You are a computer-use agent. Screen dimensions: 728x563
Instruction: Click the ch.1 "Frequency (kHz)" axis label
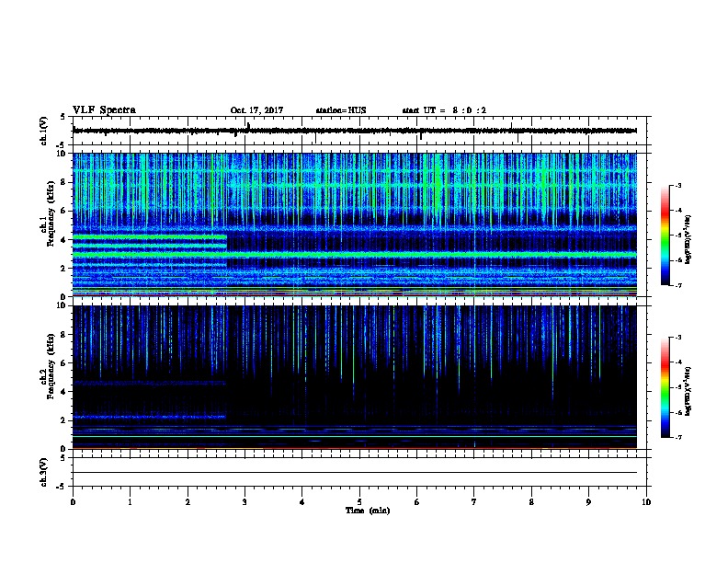click(x=51, y=213)
